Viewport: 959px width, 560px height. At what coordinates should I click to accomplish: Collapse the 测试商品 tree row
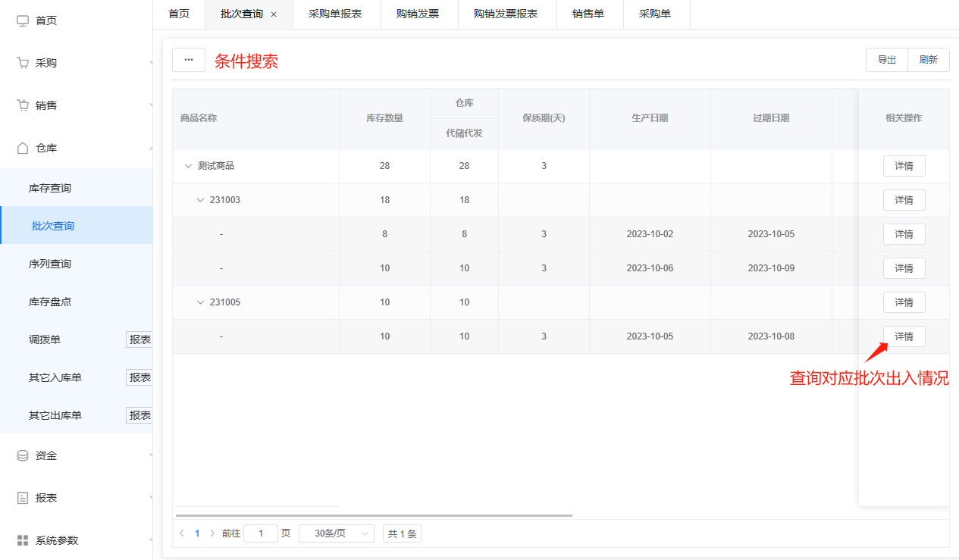click(188, 166)
